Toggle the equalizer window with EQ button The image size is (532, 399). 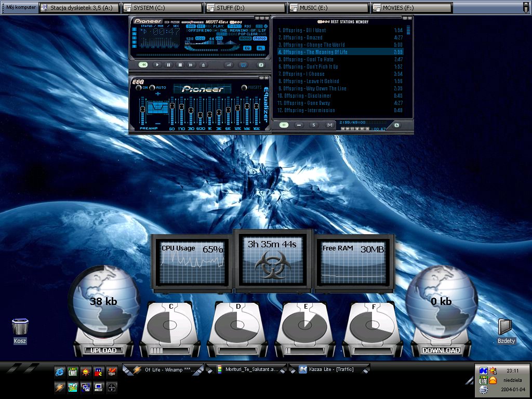tap(247, 48)
